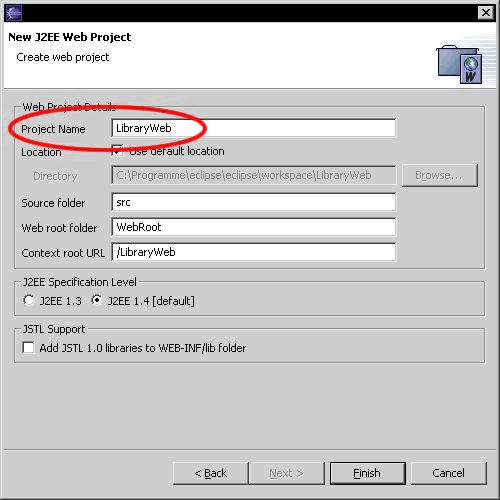Click the JSTL Support group title
Viewport: 500px width, 500px height.
coord(54,329)
